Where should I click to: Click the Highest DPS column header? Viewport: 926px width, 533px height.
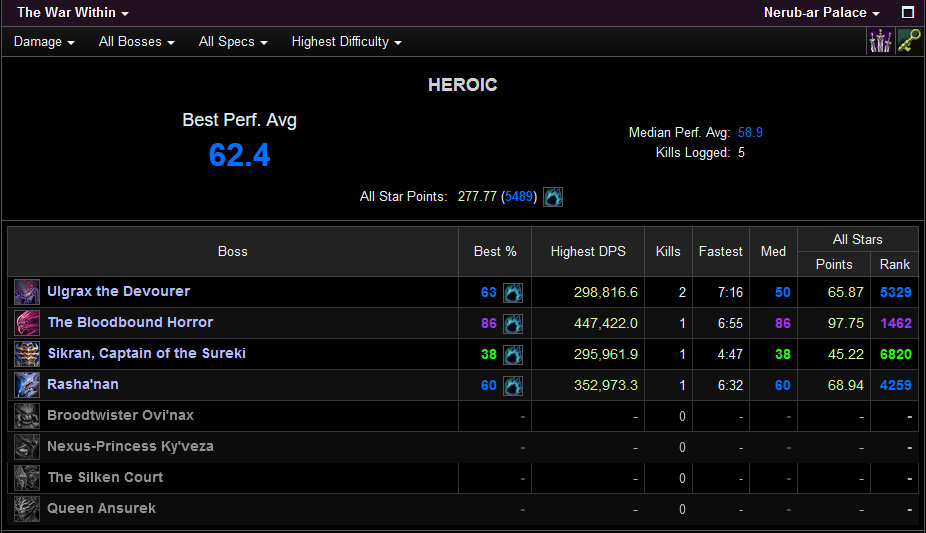[x=588, y=251]
